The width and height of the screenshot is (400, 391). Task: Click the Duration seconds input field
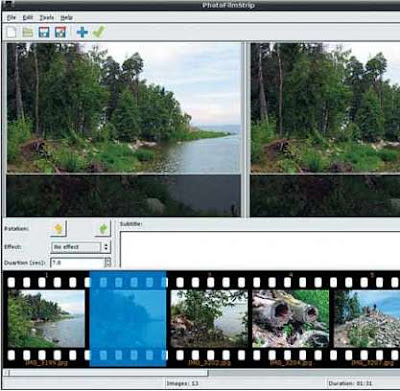point(77,263)
